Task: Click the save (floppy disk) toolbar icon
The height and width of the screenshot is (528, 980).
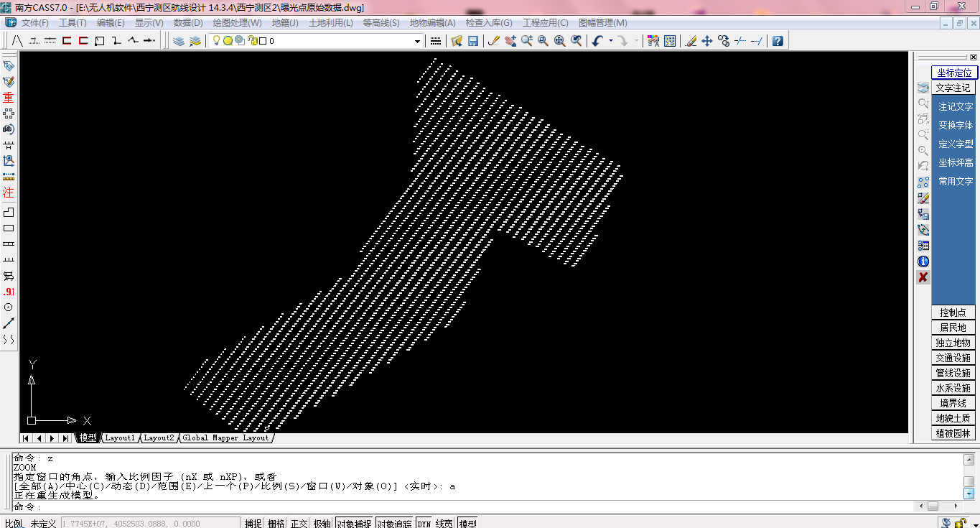Action: click(473, 41)
